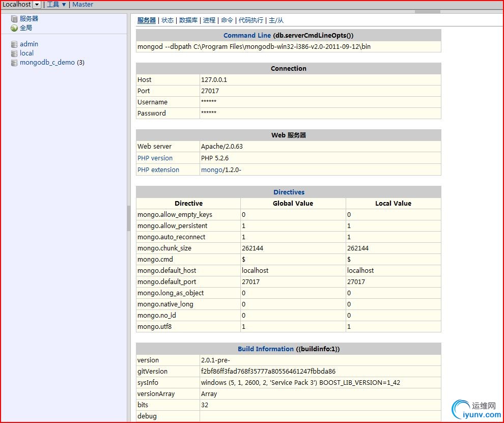This screenshot has width=504, height=423.
Task: Click the mongo.no_id directive name
Action: (156, 316)
